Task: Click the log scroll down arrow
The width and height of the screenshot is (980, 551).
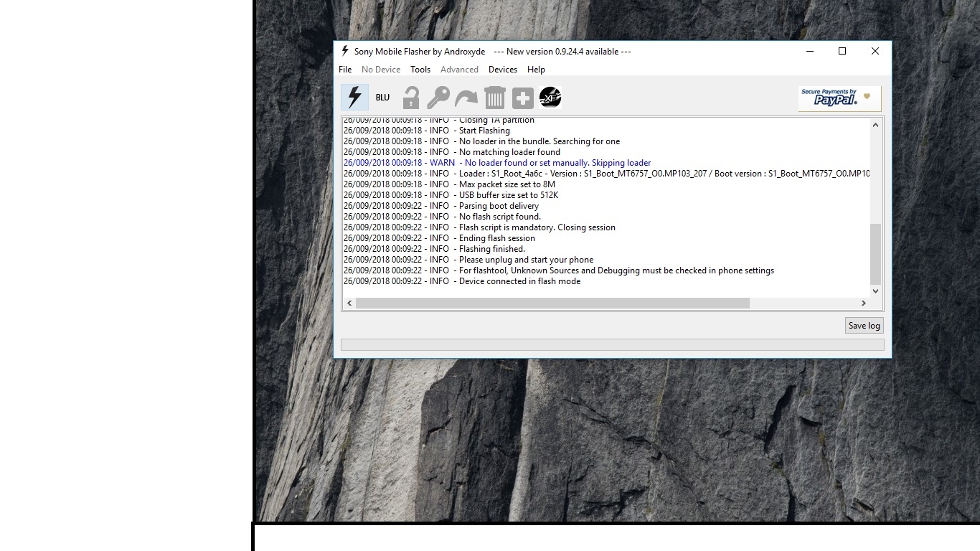Action: tap(875, 291)
